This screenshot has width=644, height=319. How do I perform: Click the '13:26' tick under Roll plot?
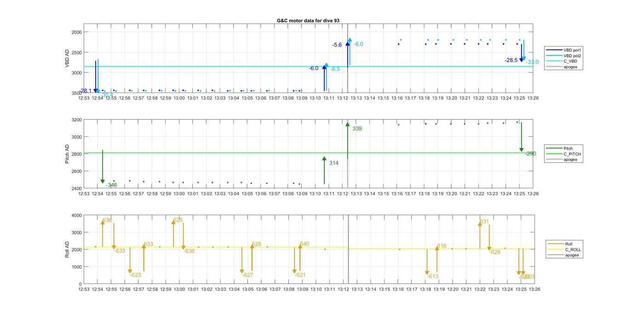click(x=534, y=290)
